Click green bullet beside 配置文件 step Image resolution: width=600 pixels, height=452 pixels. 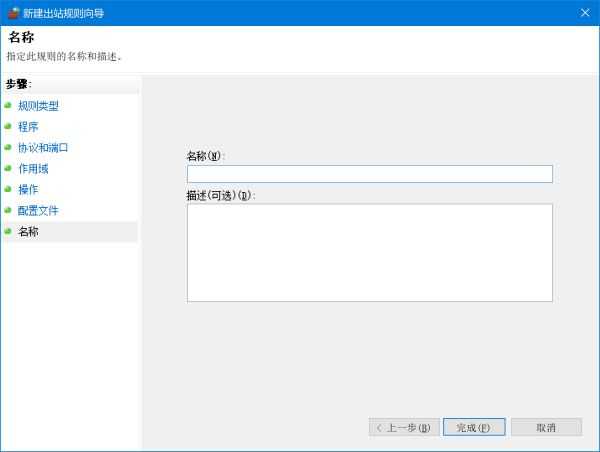(8, 210)
